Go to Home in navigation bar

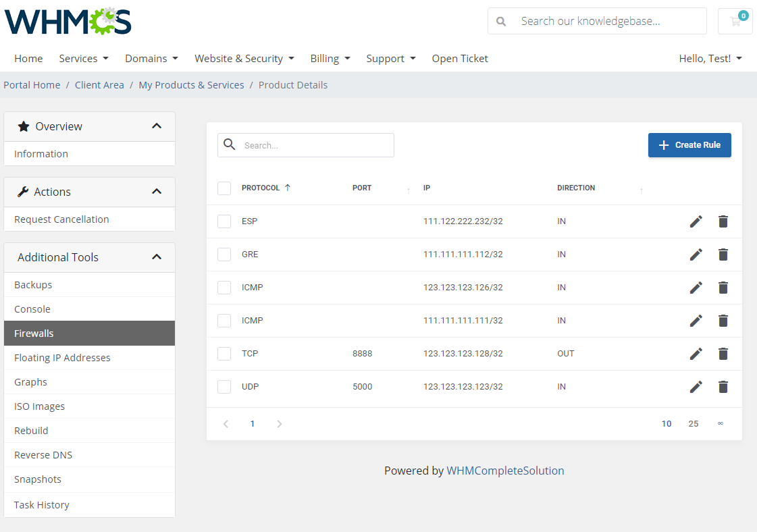(x=28, y=59)
